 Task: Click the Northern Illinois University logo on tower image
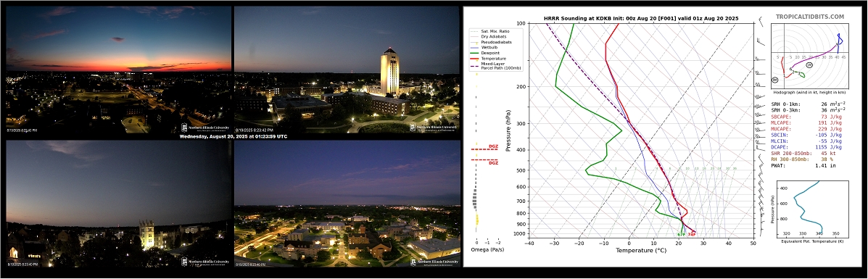[x=434, y=127]
